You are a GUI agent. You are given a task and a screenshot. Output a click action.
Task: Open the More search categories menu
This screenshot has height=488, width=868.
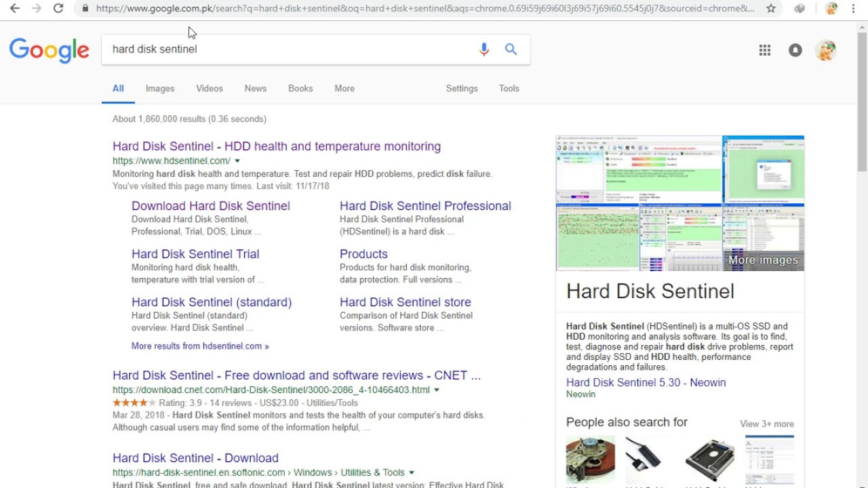(344, 88)
